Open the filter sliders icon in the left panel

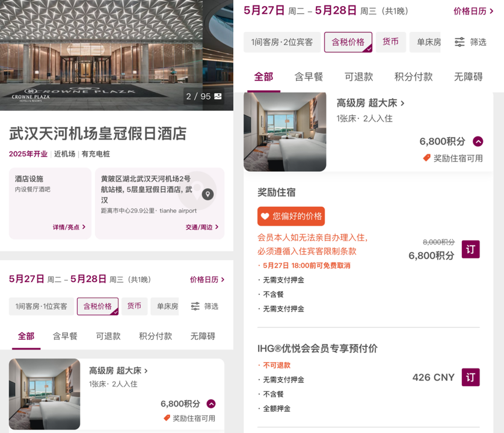coord(195,306)
